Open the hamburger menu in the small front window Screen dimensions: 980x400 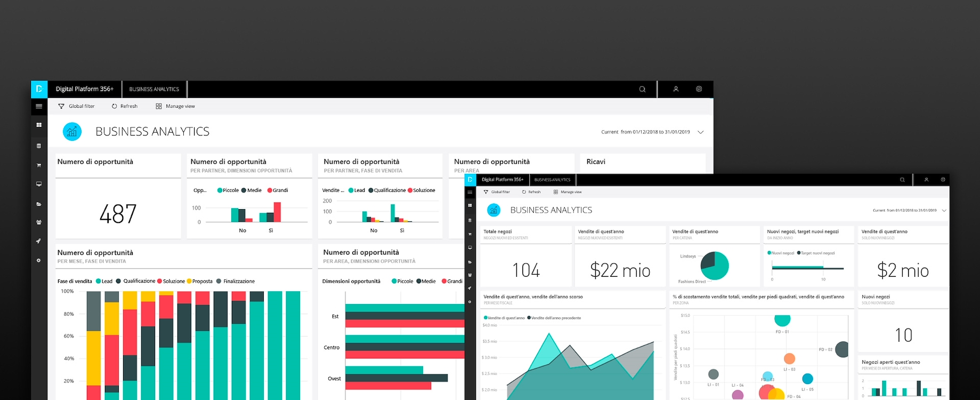click(x=470, y=192)
